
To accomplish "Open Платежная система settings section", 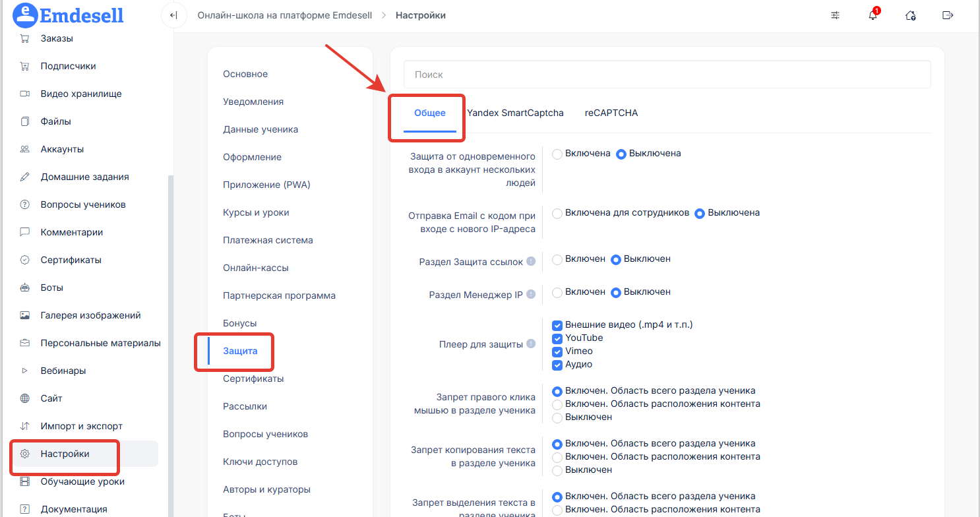I will tap(268, 240).
